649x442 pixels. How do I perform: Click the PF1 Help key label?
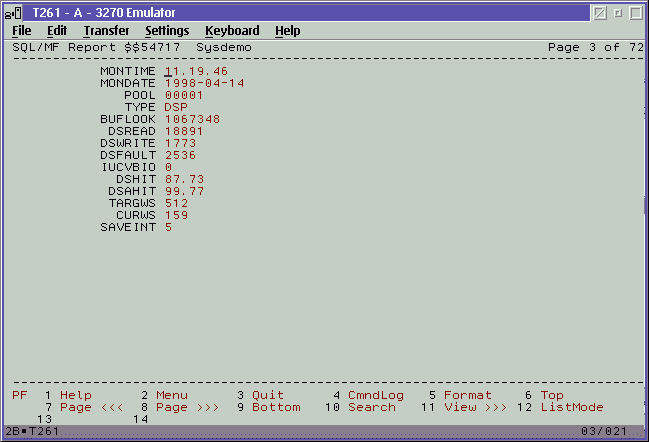pyautogui.click(x=76, y=395)
